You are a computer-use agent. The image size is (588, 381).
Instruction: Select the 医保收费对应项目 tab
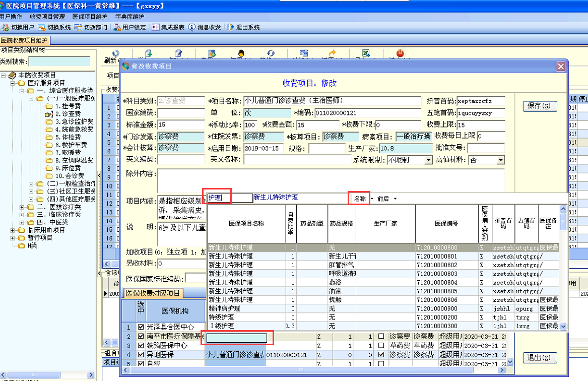coord(153,293)
